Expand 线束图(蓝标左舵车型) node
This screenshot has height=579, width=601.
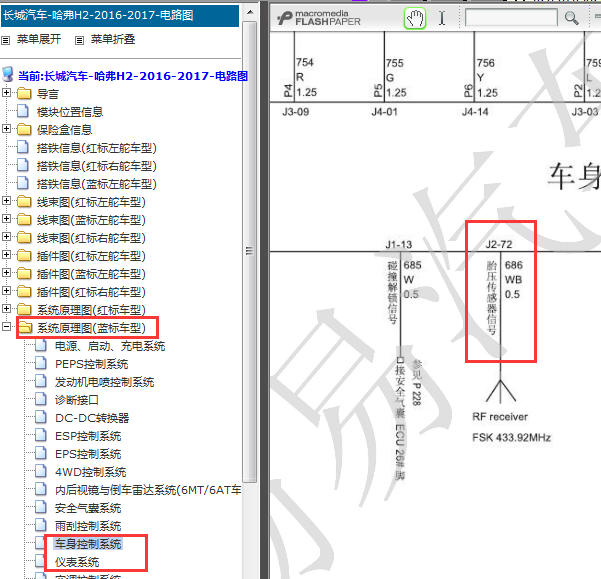click(6, 218)
